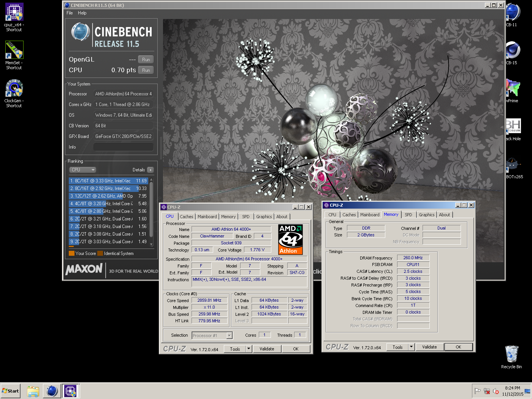This screenshot has height=399, width=532.
Task: Select ranking row 2C/2T @ 3.03 GHz
Action: pyautogui.click(x=109, y=242)
